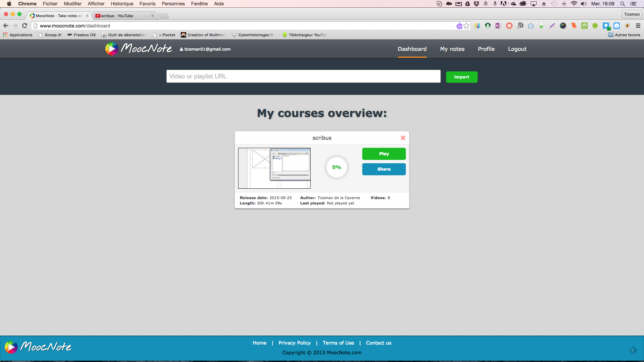
Task: Click Logout in the navigation
Action: 517,49
